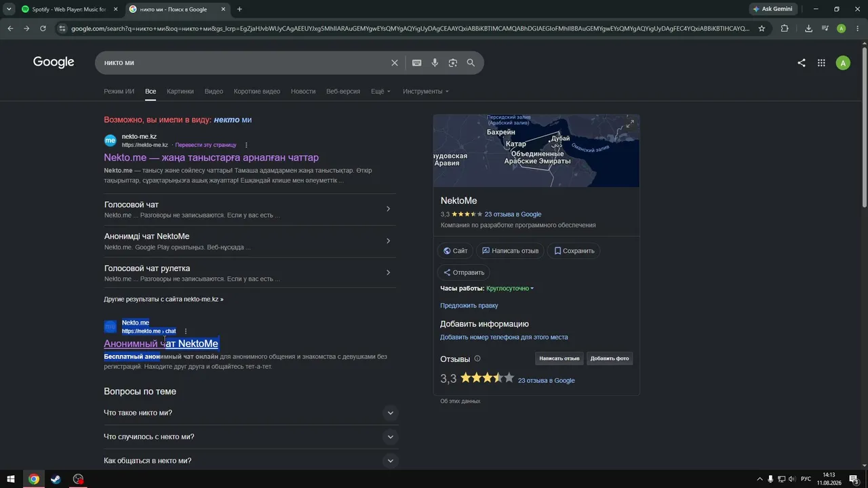Image resolution: width=868 pixels, height=488 pixels.
Task: Click the pill-shaped Написать отзыв button beside Сайт
Action: coord(510,251)
